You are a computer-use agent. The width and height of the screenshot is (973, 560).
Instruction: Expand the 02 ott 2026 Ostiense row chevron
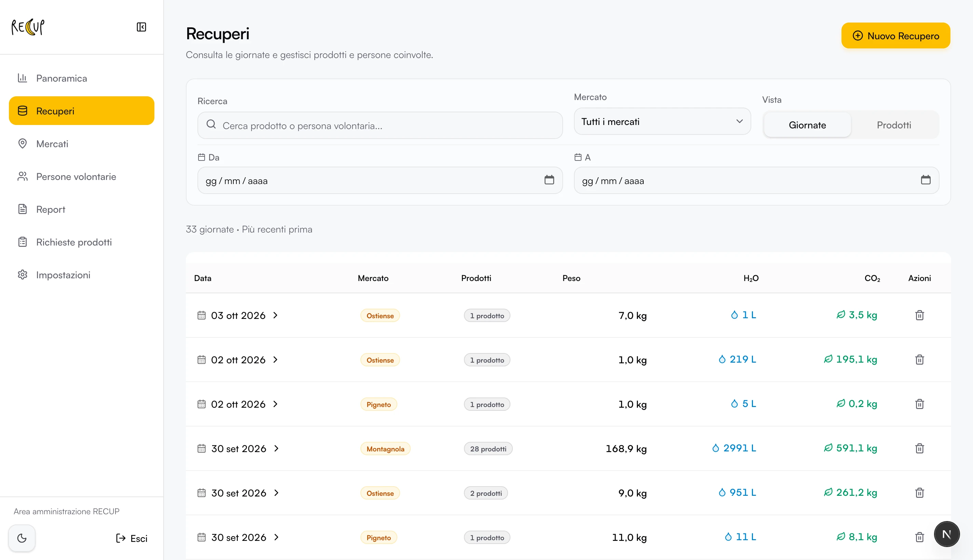(x=275, y=360)
